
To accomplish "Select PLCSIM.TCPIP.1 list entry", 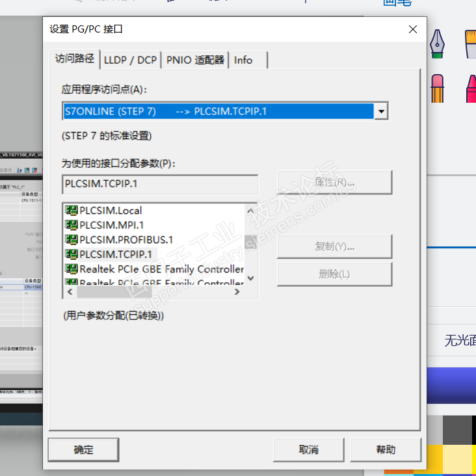I will pos(116,254).
